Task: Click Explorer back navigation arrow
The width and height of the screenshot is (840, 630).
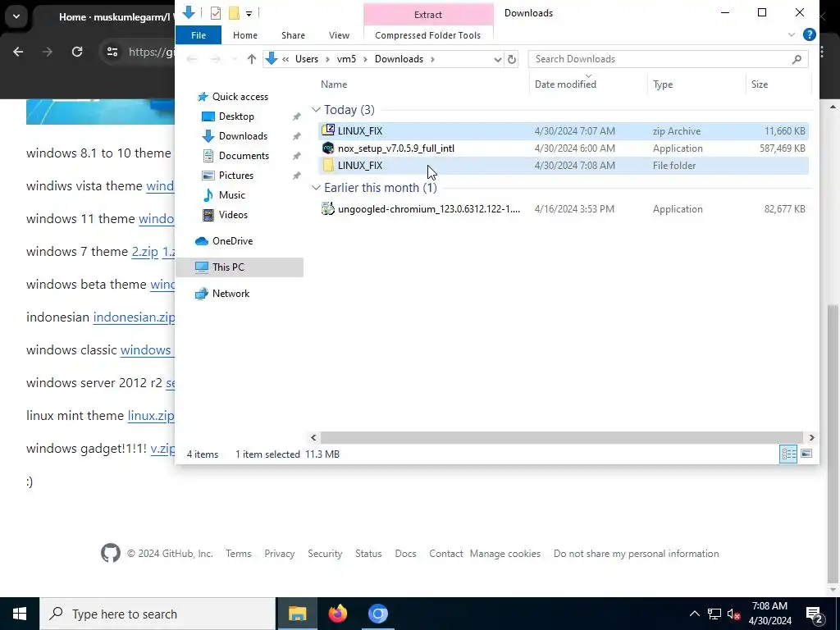Action: (192, 59)
